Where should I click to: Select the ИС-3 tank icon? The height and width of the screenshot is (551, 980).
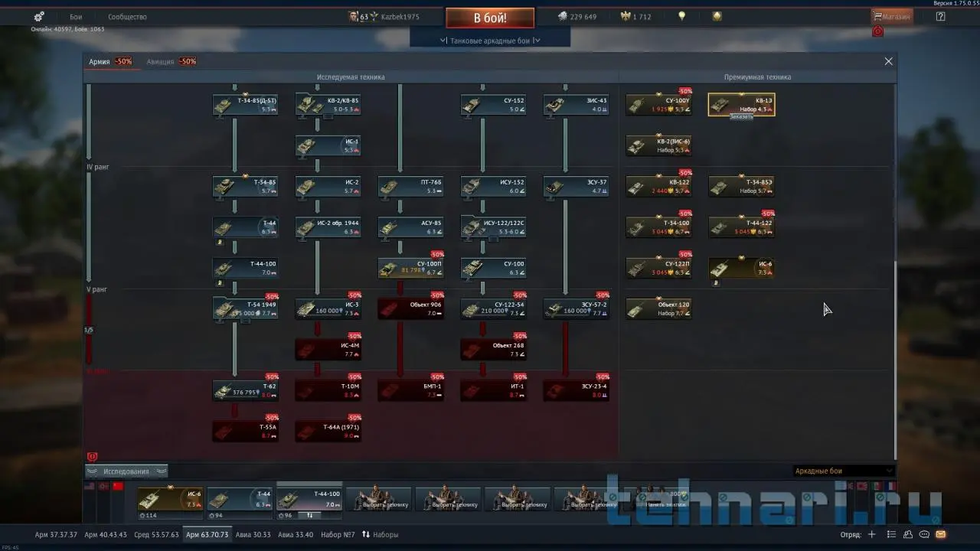pos(328,309)
